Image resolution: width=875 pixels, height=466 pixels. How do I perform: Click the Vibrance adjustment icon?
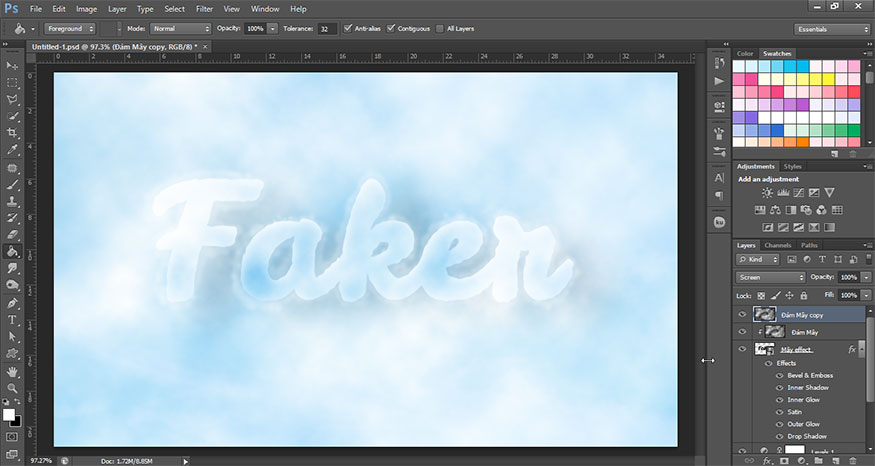[829, 193]
